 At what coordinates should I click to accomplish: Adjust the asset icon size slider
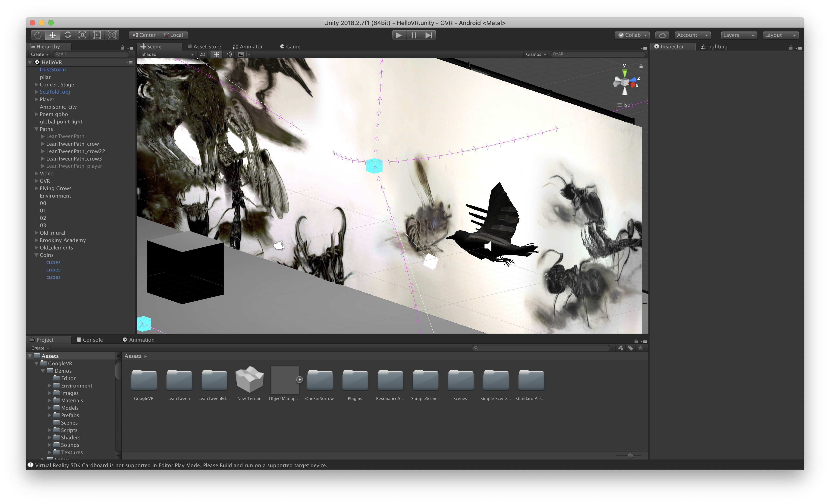pyautogui.click(x=630, y=456)
